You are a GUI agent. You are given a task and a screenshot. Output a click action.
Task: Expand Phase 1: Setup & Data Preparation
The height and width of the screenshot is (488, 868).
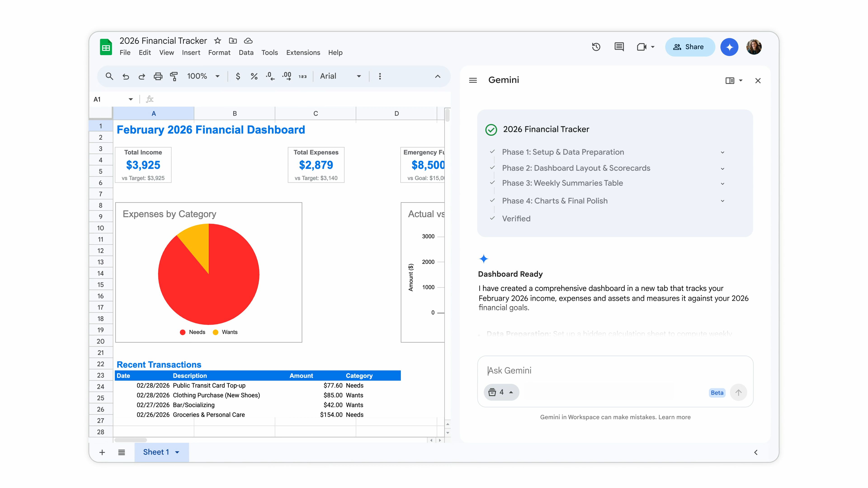722,152
